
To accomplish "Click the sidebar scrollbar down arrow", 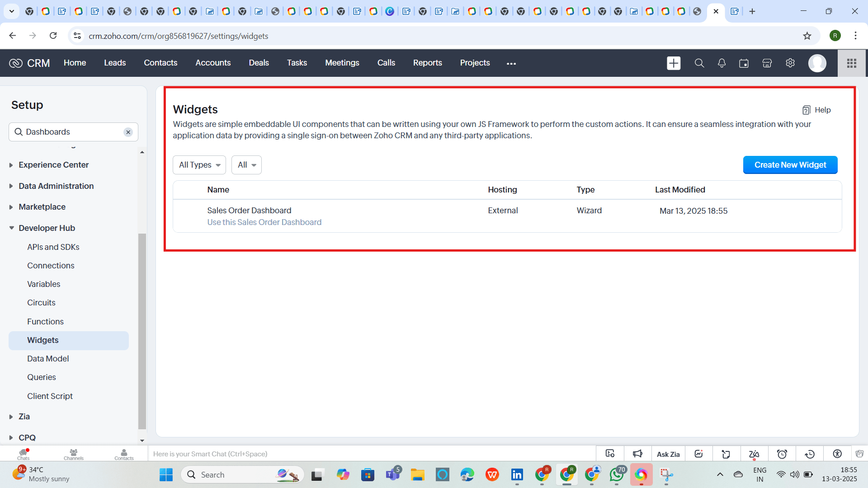I will click(142, 441).
